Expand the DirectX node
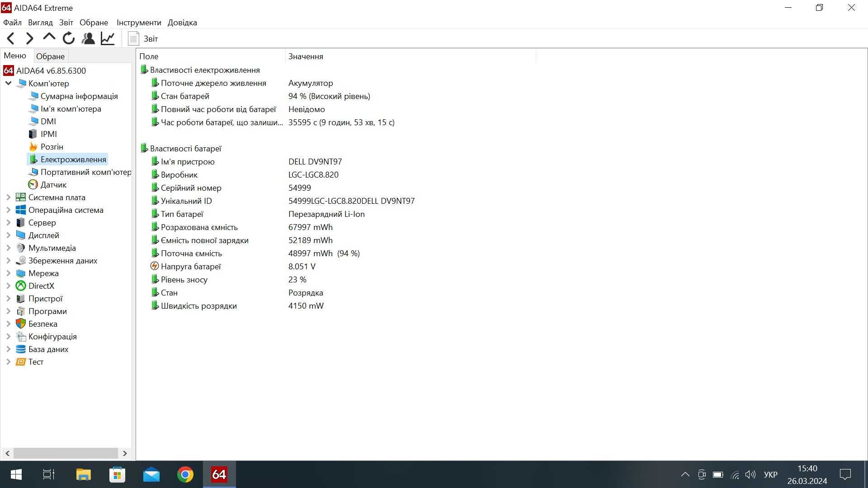 8,286
